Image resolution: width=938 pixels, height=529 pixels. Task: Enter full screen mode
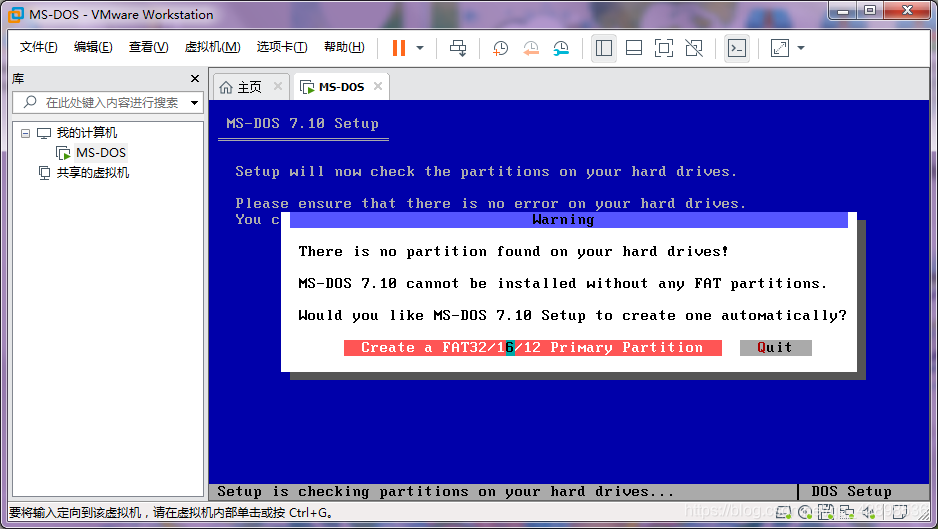pyautogui.click(x=664, y=48)
